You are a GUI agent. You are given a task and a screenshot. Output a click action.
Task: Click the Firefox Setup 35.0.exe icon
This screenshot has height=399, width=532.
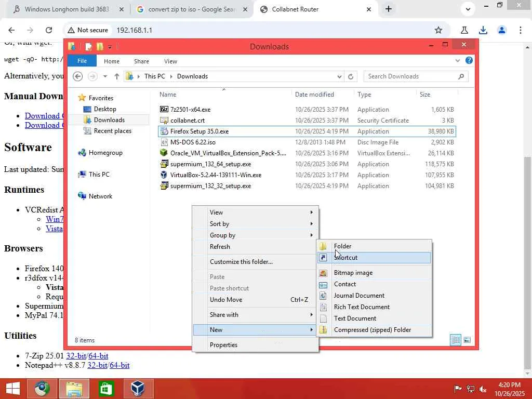(164, 131)
